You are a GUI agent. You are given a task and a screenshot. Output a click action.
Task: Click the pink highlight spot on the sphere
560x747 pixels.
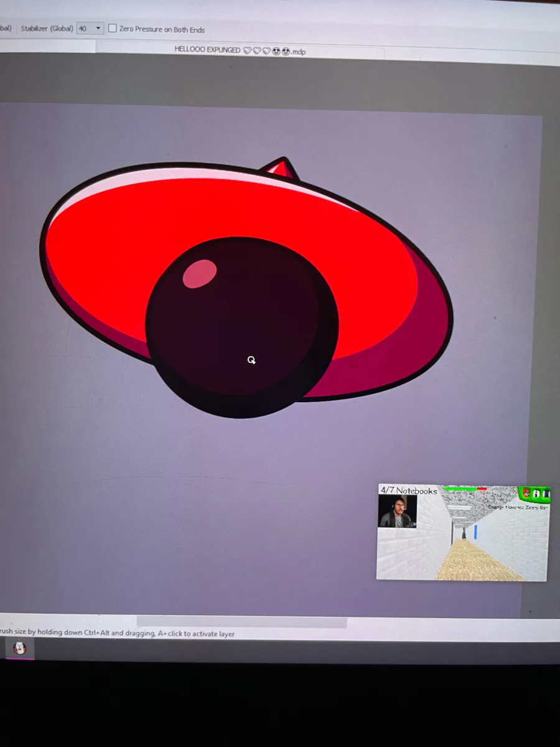pyautogui.click(x=200, y=274)
